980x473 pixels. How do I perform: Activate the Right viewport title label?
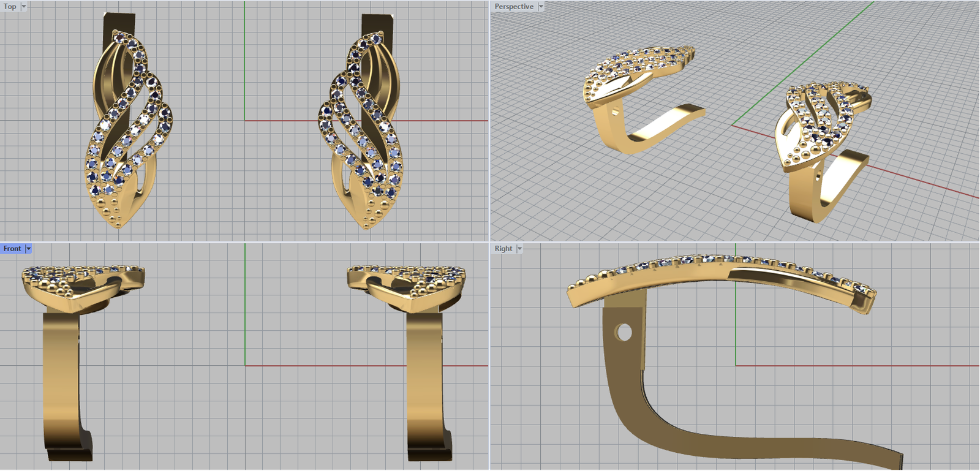point(503,249)
